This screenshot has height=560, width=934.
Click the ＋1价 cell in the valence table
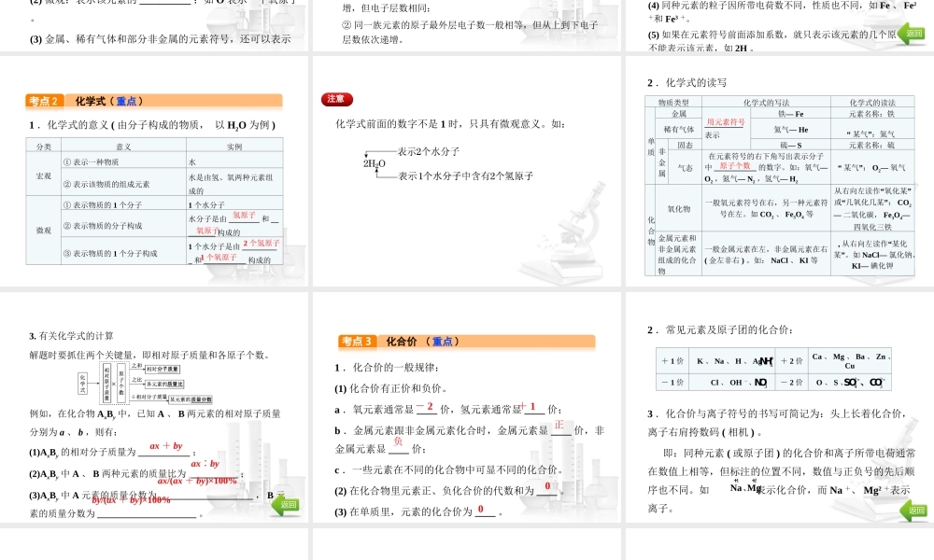point(672,361)
